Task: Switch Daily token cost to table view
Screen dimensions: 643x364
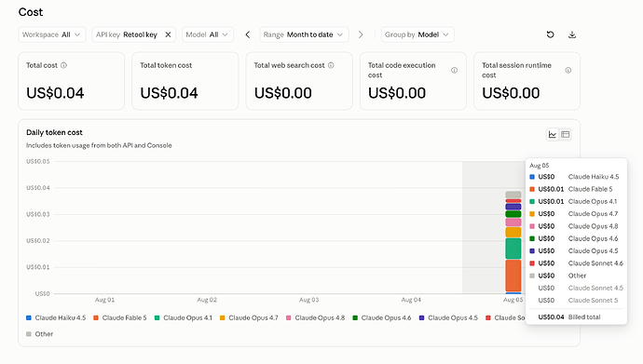Action: click(x=566, y=134)
